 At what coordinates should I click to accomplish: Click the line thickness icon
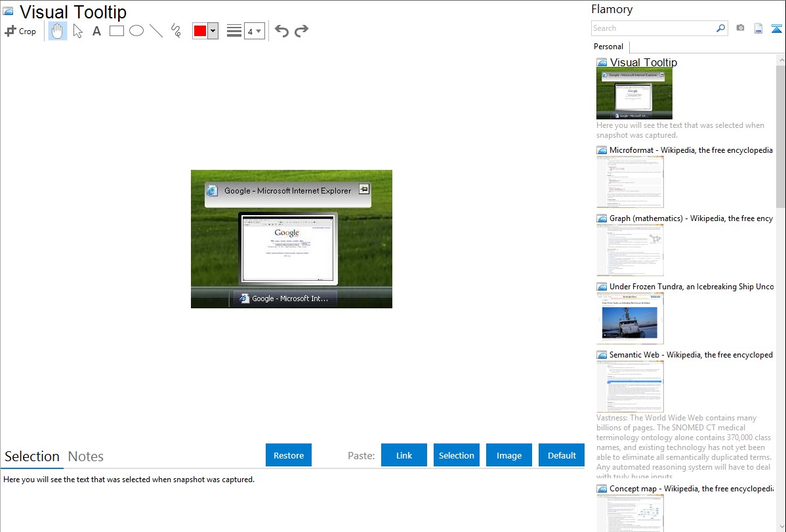coord(234,31)
